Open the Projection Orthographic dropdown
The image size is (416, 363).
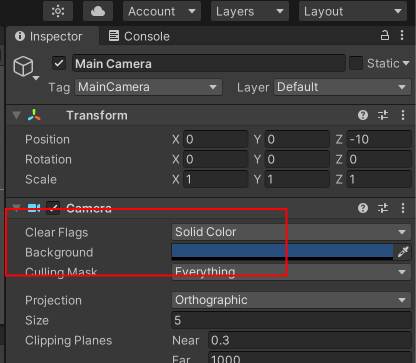click(291, 300)
